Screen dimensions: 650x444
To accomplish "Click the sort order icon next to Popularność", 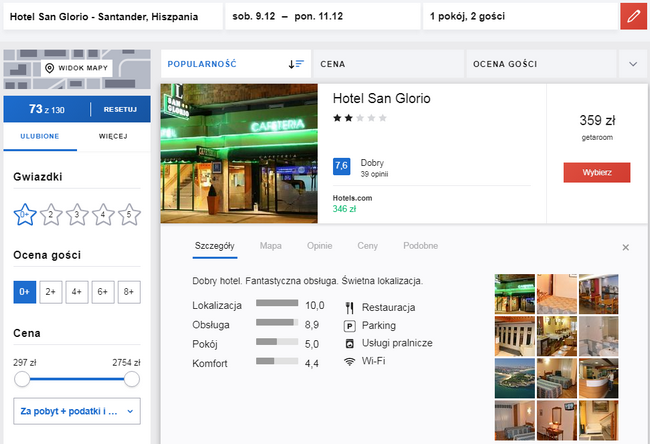I will coord(296,64).
